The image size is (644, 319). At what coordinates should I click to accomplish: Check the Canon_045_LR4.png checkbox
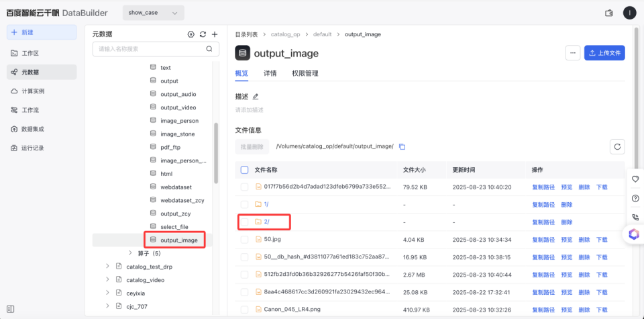pos(244,309)
